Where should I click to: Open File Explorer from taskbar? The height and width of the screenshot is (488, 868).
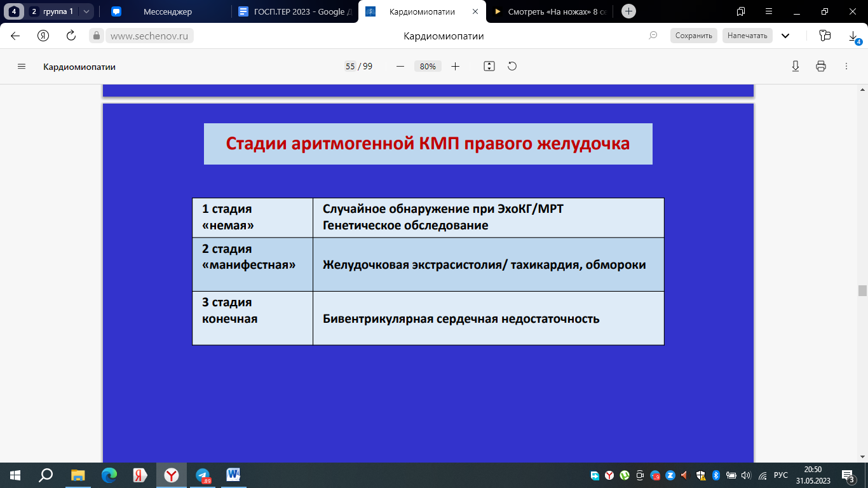click(x=78, y=475)
